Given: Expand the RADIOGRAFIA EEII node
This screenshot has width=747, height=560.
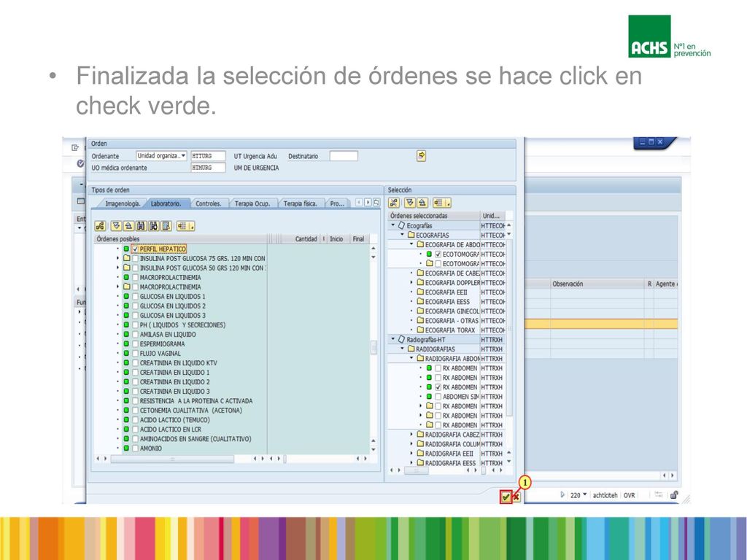Looking at the screenshot, I should tap(411, 454).
